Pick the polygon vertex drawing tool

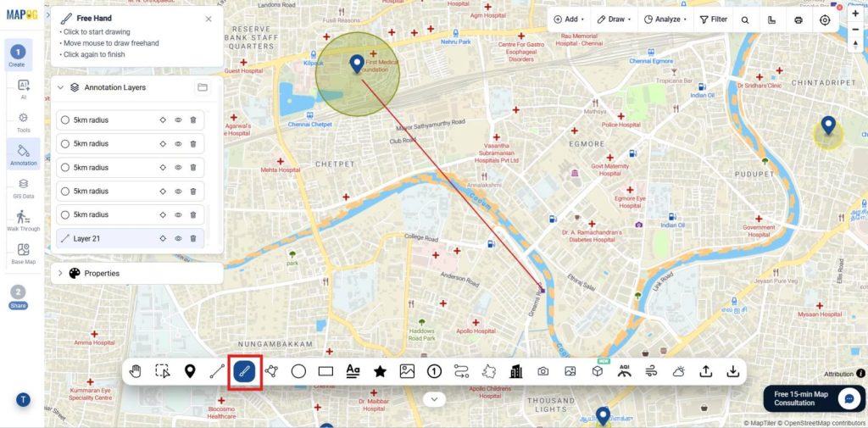pos(271,371)
